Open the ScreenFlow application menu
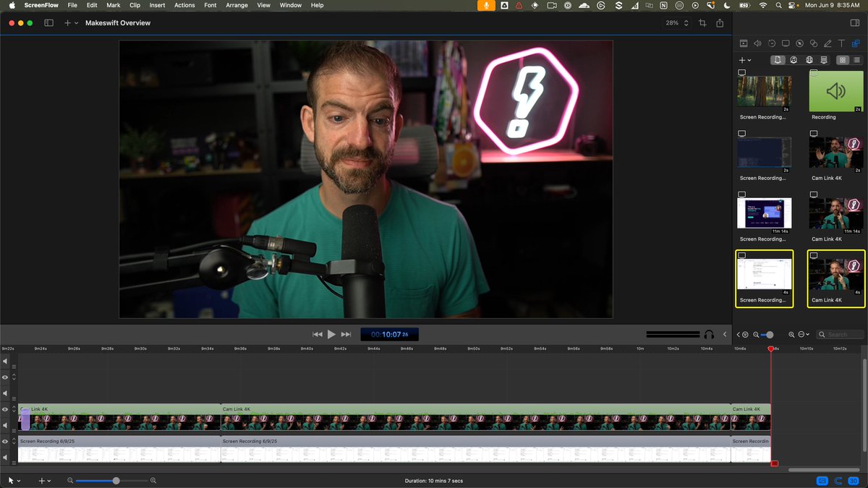 click(x=41, y=5)
